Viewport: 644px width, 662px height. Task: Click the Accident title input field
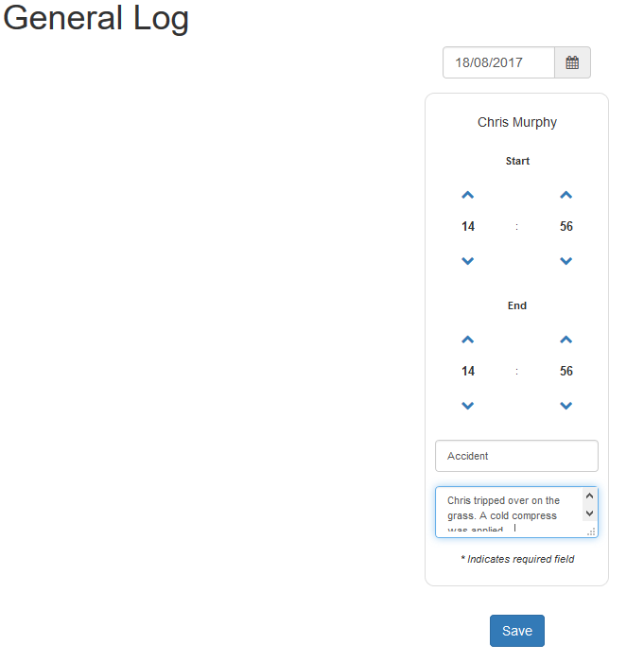[x=516, y=456]
